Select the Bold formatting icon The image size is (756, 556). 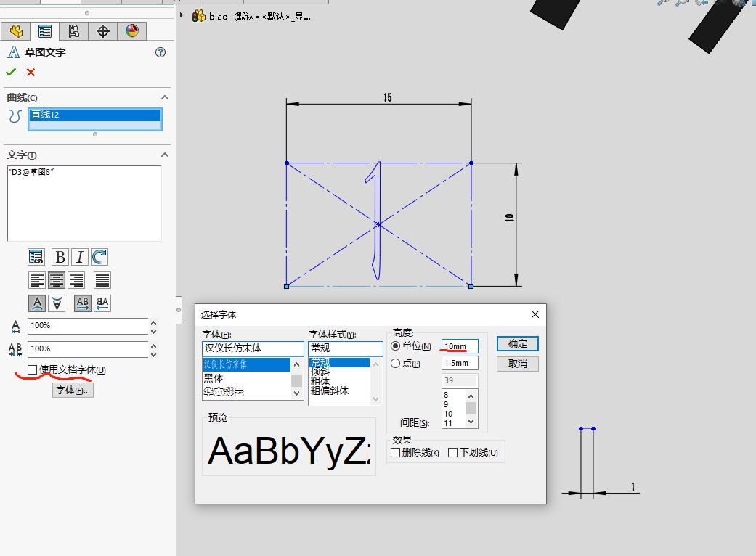[60, 256]
